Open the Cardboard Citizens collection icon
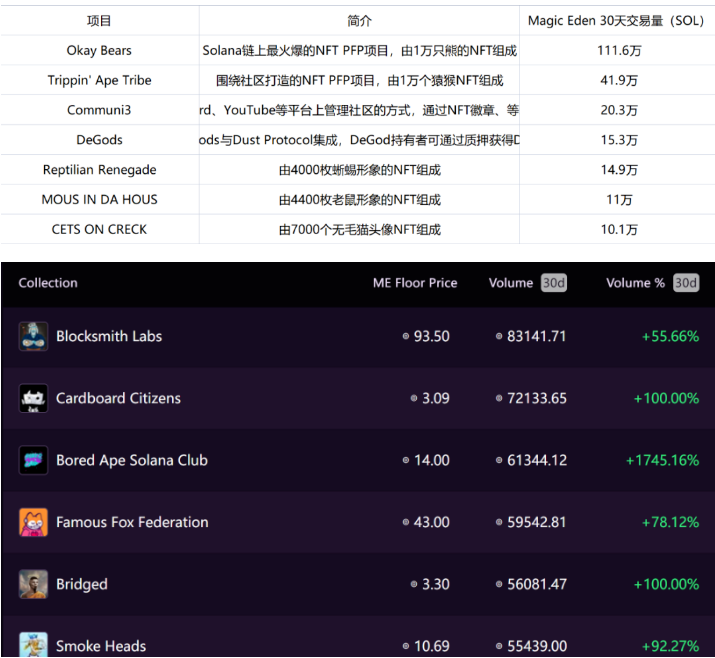 coord(33,398)
